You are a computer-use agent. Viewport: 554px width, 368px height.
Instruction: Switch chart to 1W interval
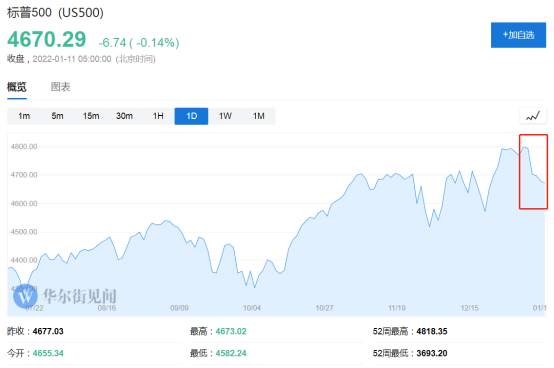pos(225,116)
